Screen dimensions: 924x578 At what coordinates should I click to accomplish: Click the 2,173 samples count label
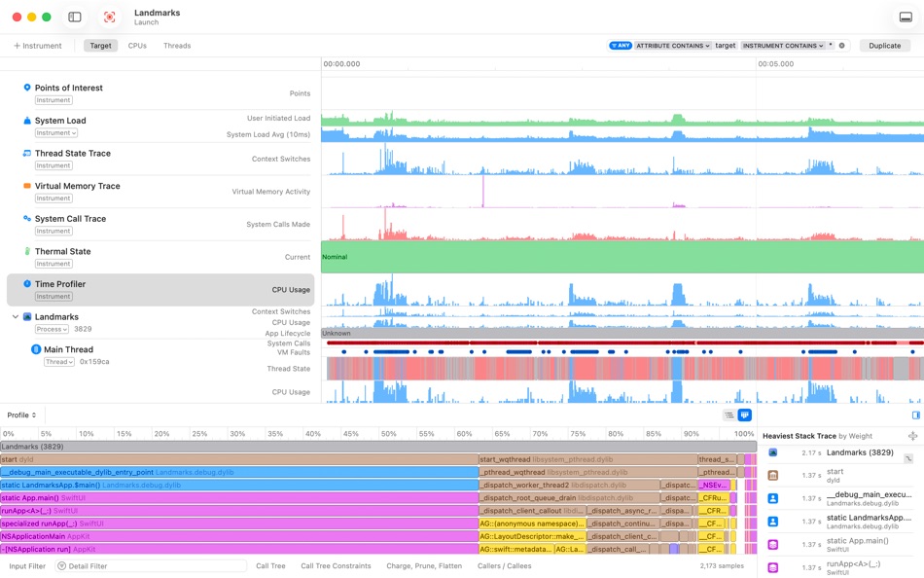pyautogui.click(x=722, y=566)
